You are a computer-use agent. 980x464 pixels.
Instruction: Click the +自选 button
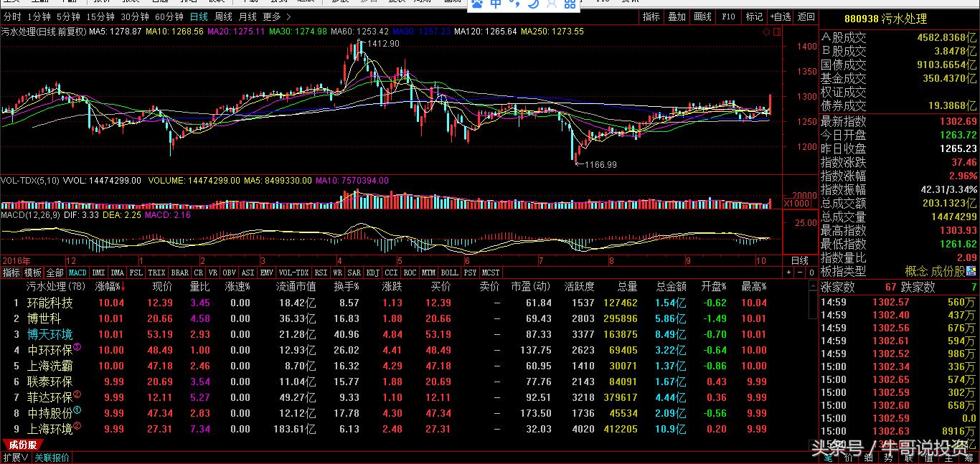pos(780,16)
